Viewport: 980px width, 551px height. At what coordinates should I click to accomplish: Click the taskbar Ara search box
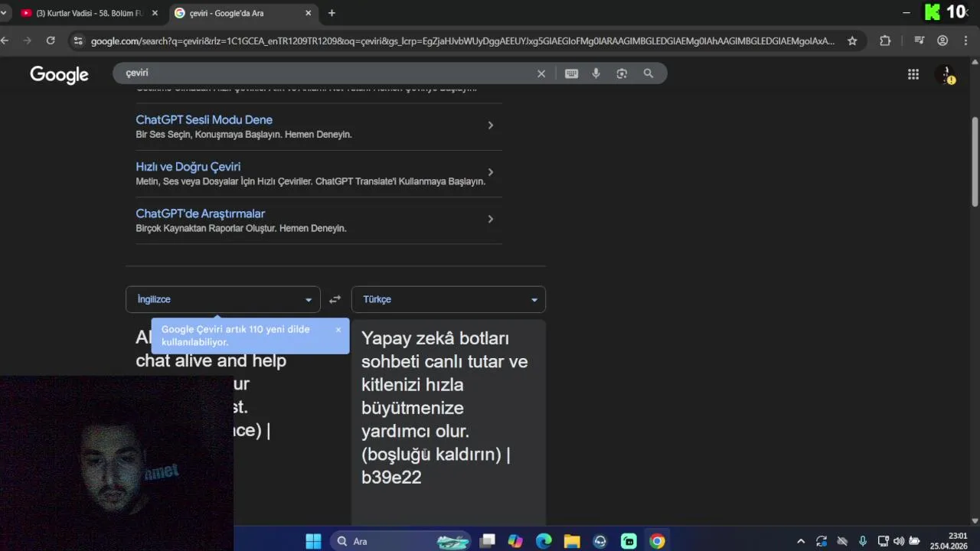point(402,541)
